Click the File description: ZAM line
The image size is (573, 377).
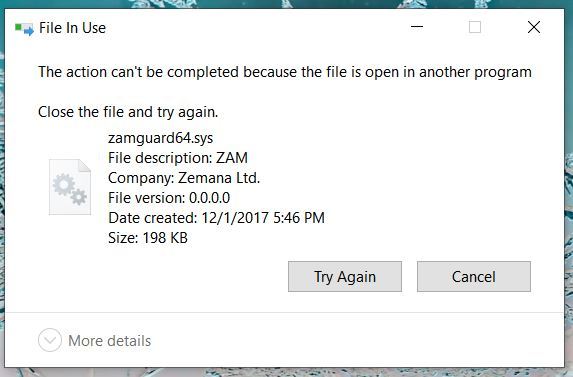click(x=178, y=158)
